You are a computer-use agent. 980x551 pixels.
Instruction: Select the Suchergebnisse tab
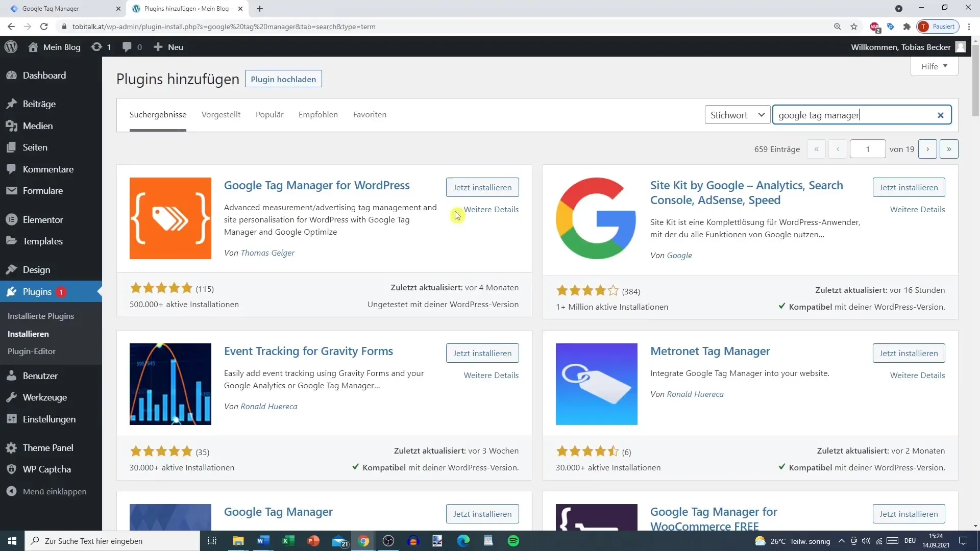158,115
